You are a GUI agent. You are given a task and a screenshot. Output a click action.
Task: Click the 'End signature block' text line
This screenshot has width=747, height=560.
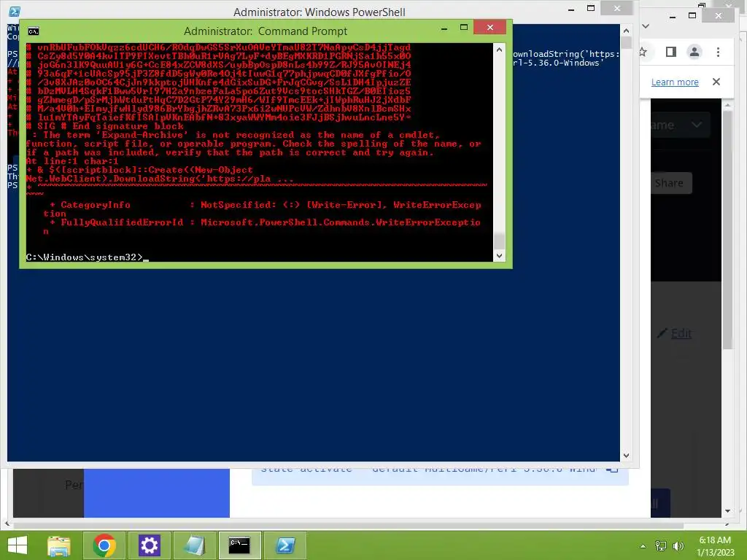click(105, 126)
